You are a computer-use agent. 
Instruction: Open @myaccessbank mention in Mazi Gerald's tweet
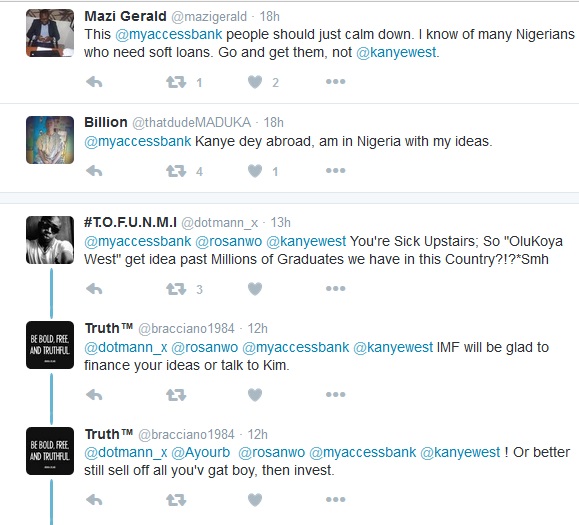click(x=169, y=34)
